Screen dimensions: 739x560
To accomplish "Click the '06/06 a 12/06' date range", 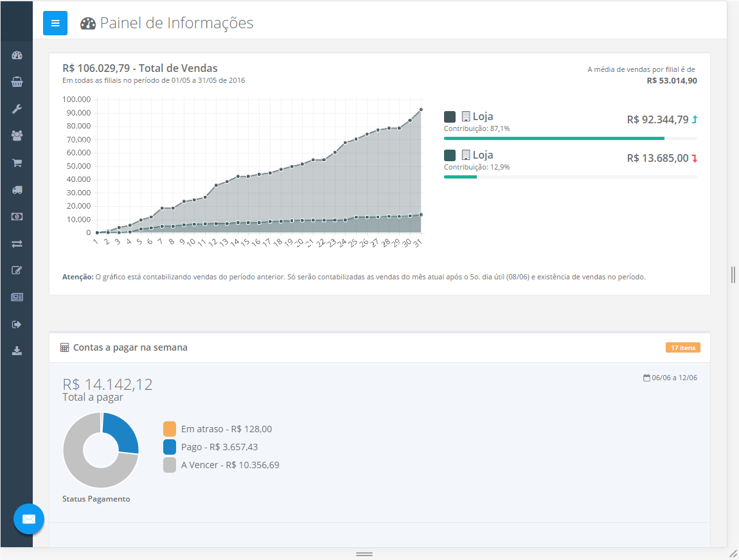I will point(675,378).
